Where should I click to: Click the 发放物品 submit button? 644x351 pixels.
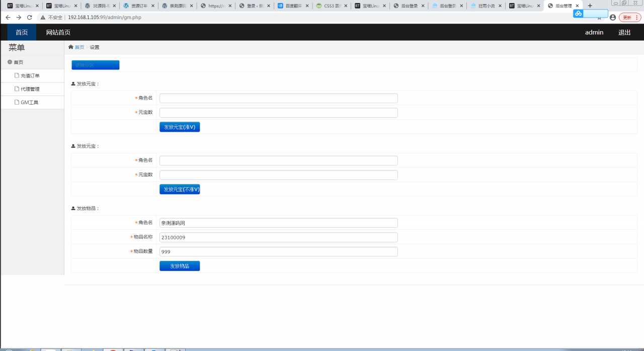(180, 266)
